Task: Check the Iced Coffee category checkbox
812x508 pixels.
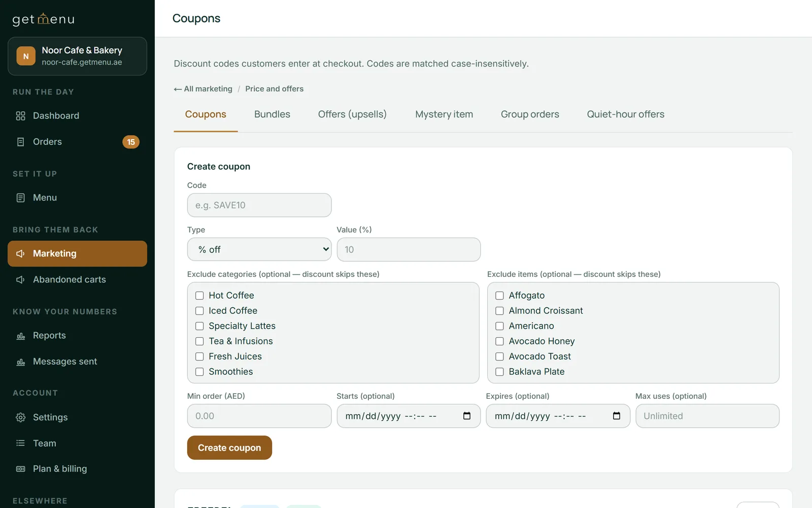Action: [199, 311]
